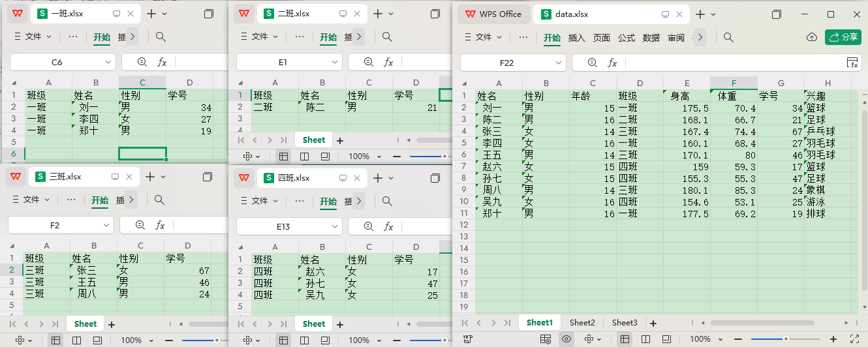Switch to Sheet2 tab in data.xlsx
Screen dimensions: 868x347
click(582, 323)
